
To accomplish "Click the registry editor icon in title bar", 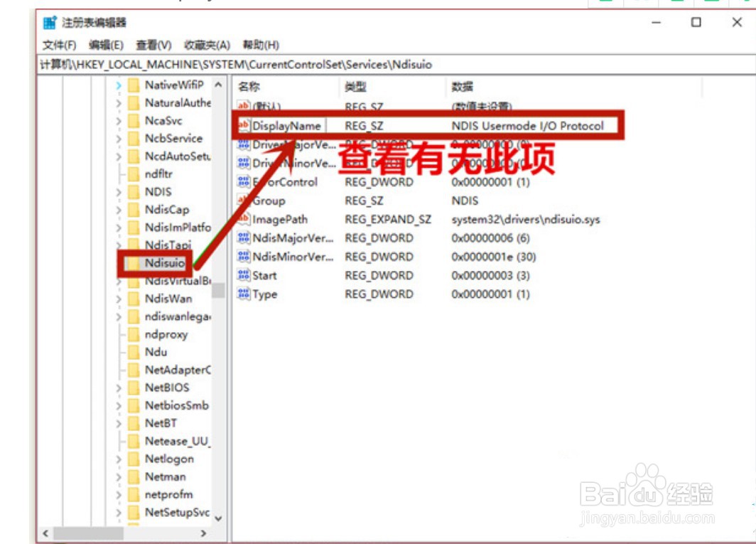I will coord(48,22).
